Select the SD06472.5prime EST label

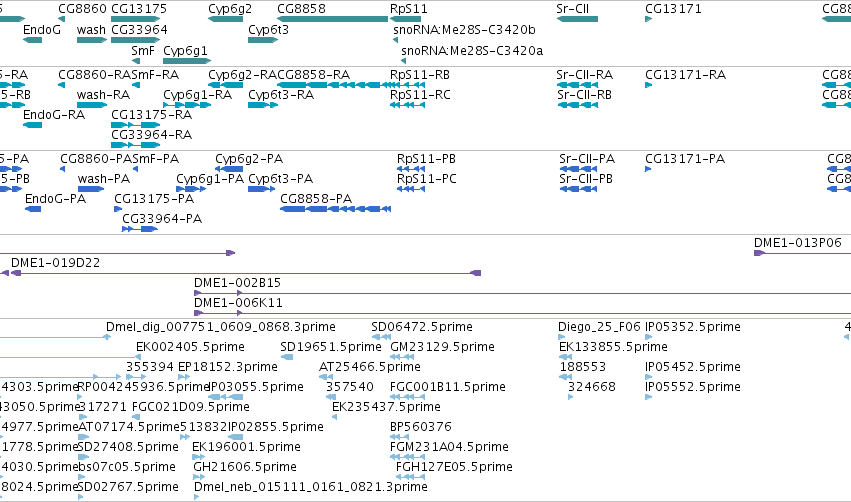tap(422, 328)
